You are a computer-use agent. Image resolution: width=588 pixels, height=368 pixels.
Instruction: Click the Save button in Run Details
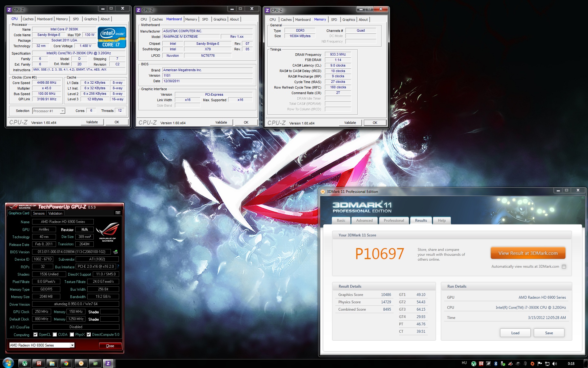pos(549,333)
